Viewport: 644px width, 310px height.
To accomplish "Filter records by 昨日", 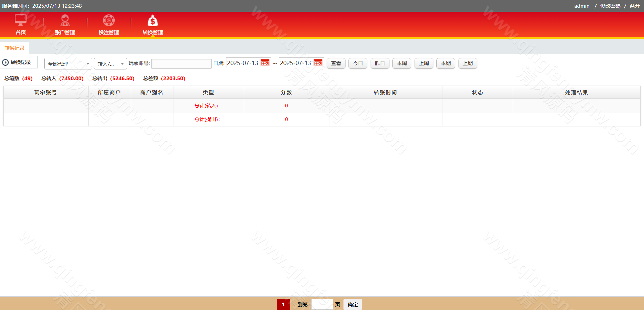I will coord(380,63).
